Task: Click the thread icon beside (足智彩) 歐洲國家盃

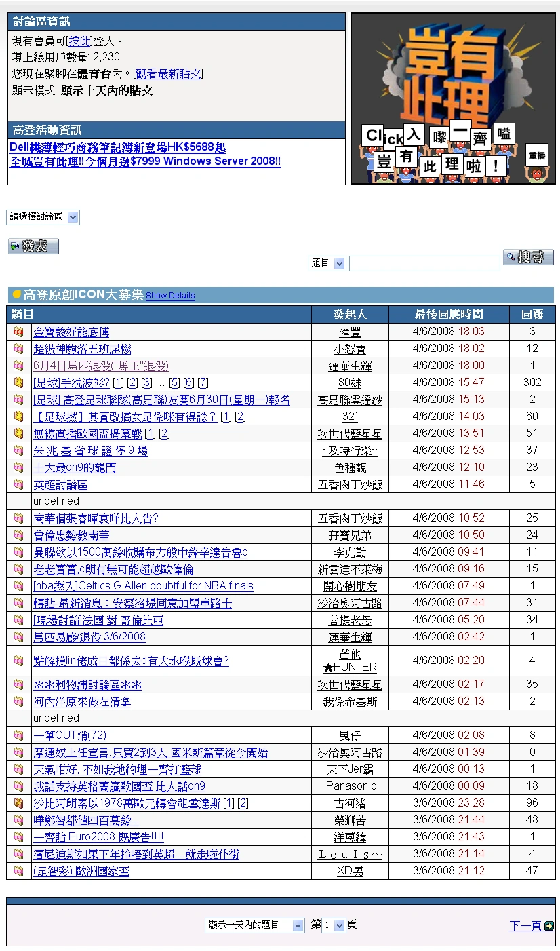Action: click(18, 872)
